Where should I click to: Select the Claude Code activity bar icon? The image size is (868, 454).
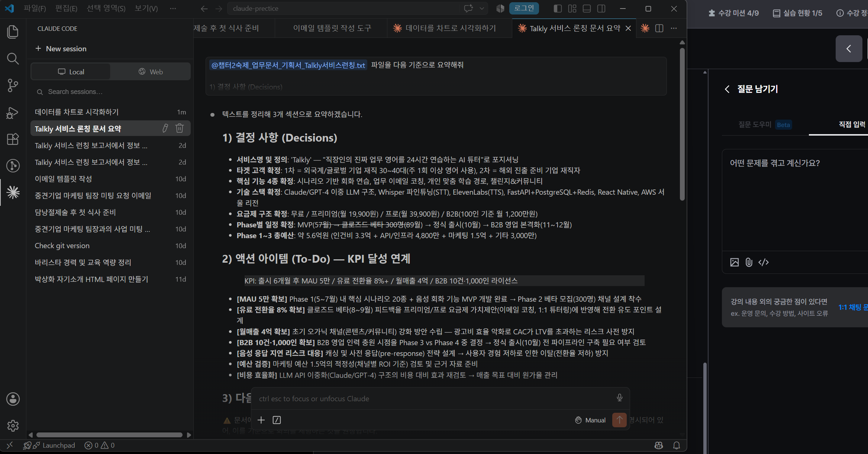pyautogui.click(x=13, y=192)
